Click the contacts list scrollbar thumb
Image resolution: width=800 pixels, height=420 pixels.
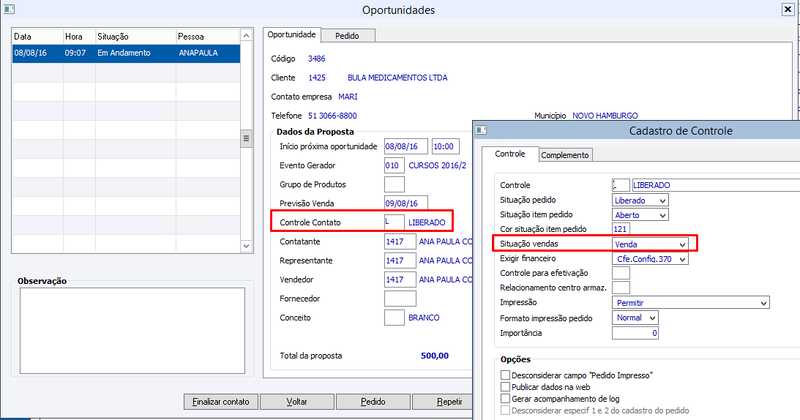point(246,138)
